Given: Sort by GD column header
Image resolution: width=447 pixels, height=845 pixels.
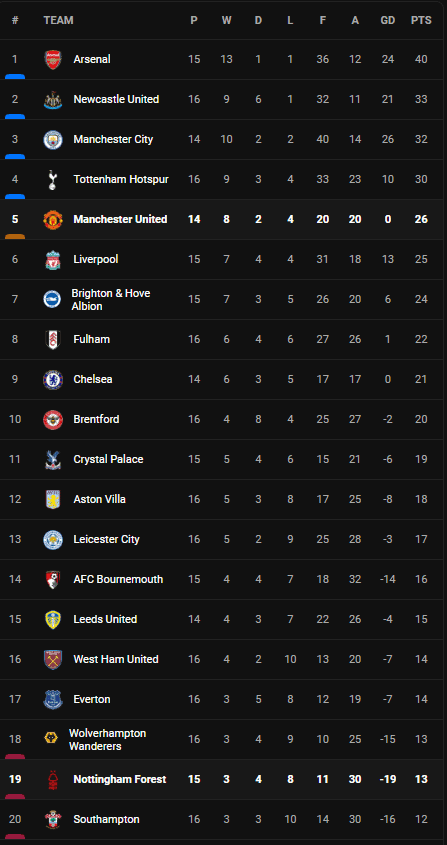Looking at the screenshot, I should click(x=388, y=20).
